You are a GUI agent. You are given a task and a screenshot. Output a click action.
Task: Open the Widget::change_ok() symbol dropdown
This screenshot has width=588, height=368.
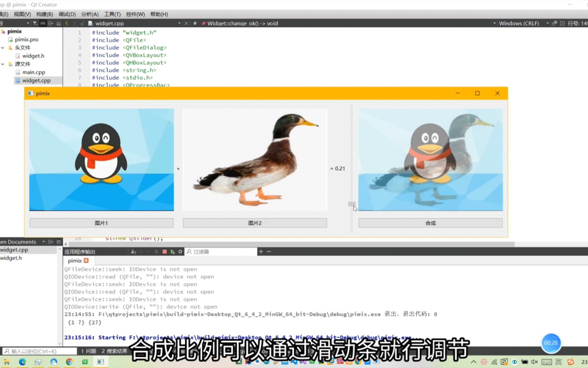[494, 23]
